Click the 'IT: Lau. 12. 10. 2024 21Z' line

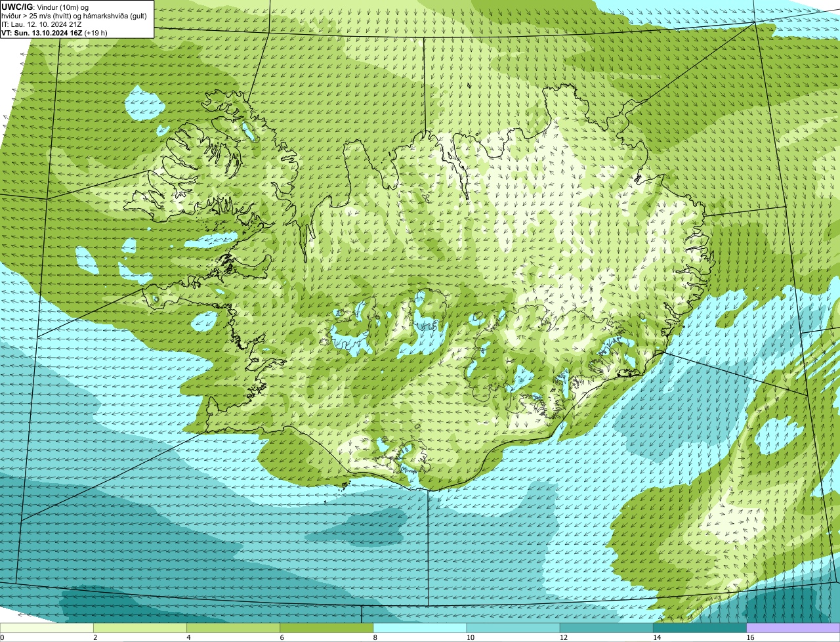pos(41,24)
